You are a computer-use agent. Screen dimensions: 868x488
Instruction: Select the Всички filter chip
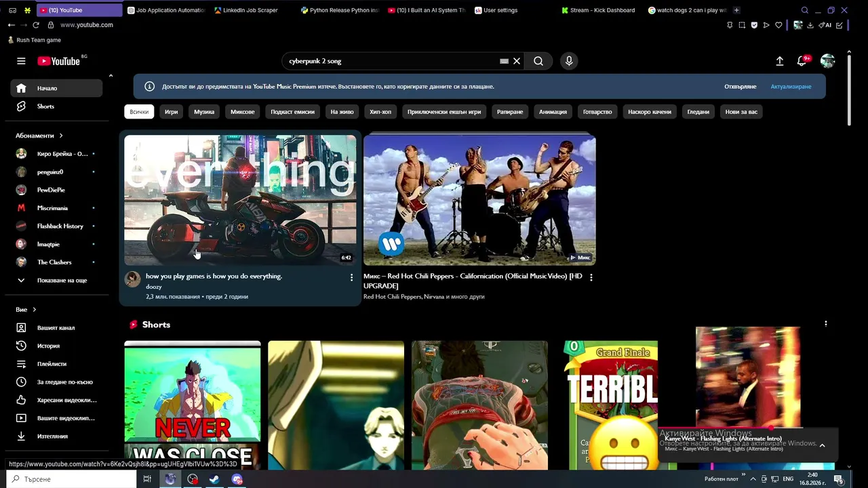[x=139, y=112]
